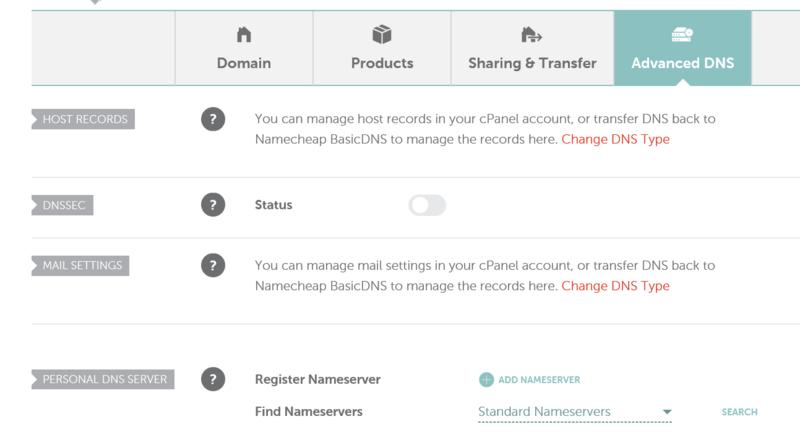
Task: Open help icon for Personal DNS Server
Action: click(x=212, y=379)
